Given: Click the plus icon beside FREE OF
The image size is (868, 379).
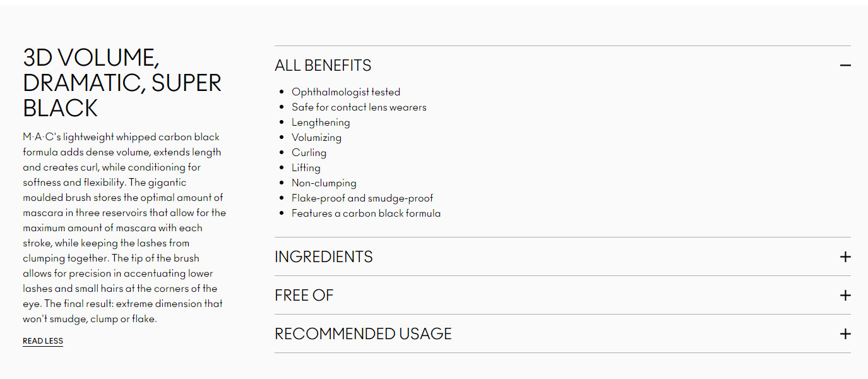Looking at the screenshot, I should [x=845, y=296].
